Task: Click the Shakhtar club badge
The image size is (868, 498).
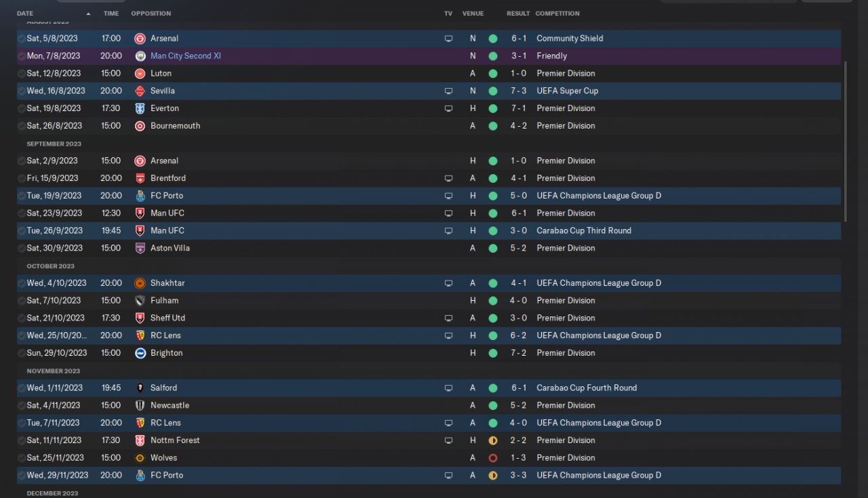Action: [x=140, y=283]
